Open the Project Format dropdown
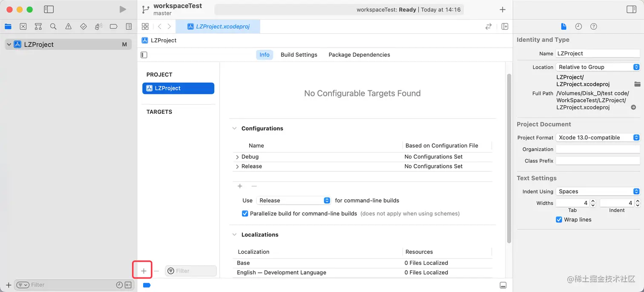 click(x=598, y=137)
